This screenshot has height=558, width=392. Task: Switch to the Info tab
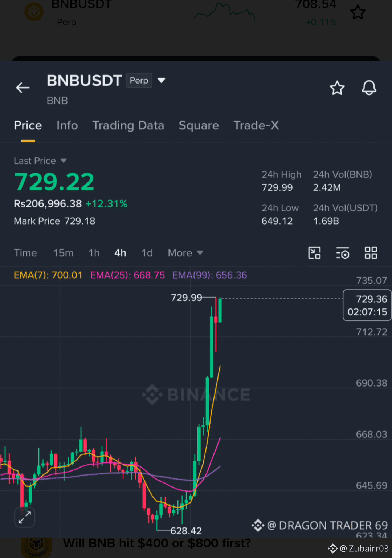(x=67, y=125)
